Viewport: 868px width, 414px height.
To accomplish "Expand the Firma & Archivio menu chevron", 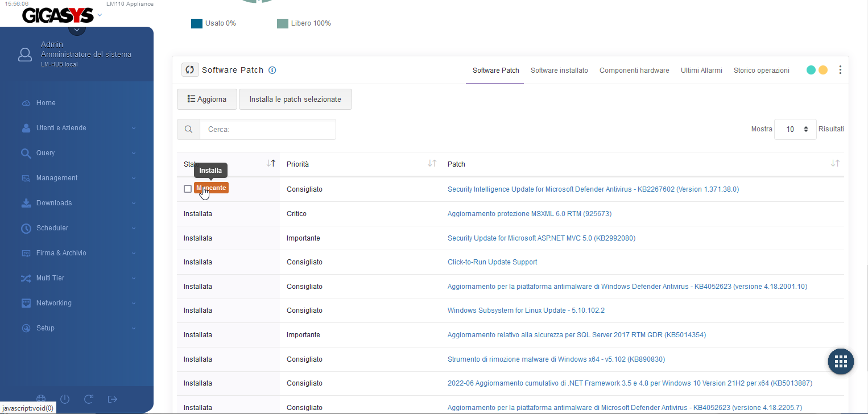I will (134, 253).
